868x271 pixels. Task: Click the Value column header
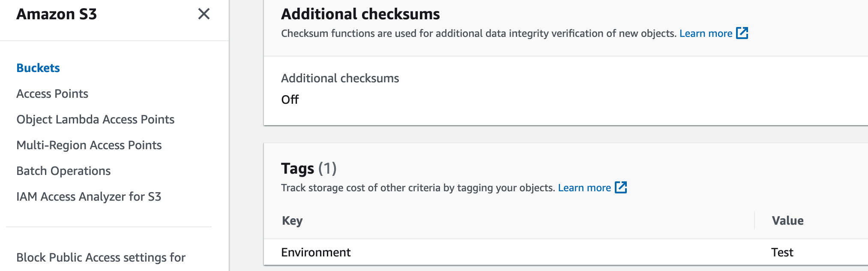point(787,220)
